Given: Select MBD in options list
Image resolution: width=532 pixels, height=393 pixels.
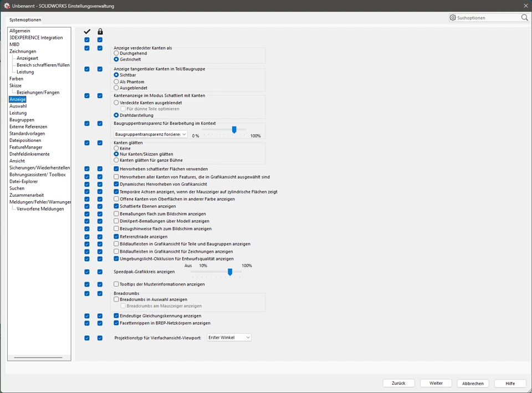Looking at the screenshot, I should pyautogui.click(x=14, y=44).
